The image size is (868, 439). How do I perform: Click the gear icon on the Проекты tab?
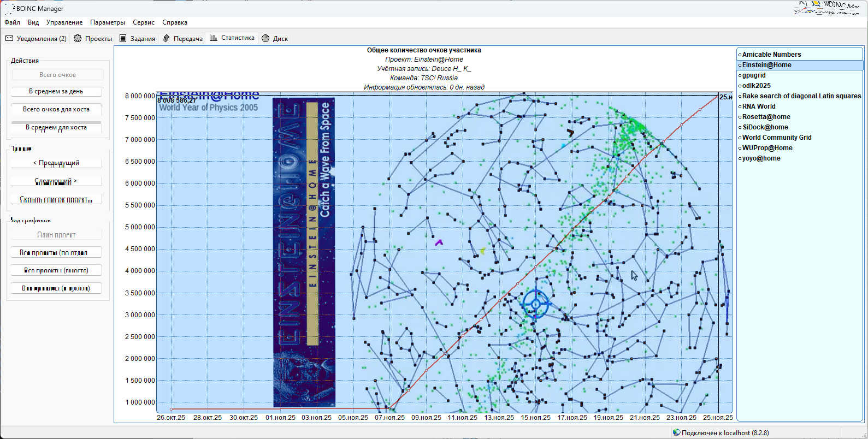78,39
